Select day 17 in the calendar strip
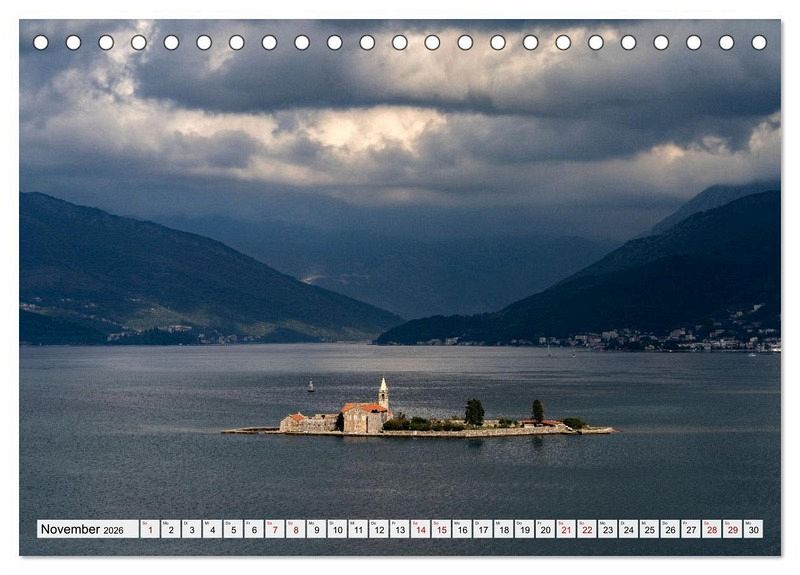Screen dimensions: 800x575 pyautogui.click(x=483, y=529)
